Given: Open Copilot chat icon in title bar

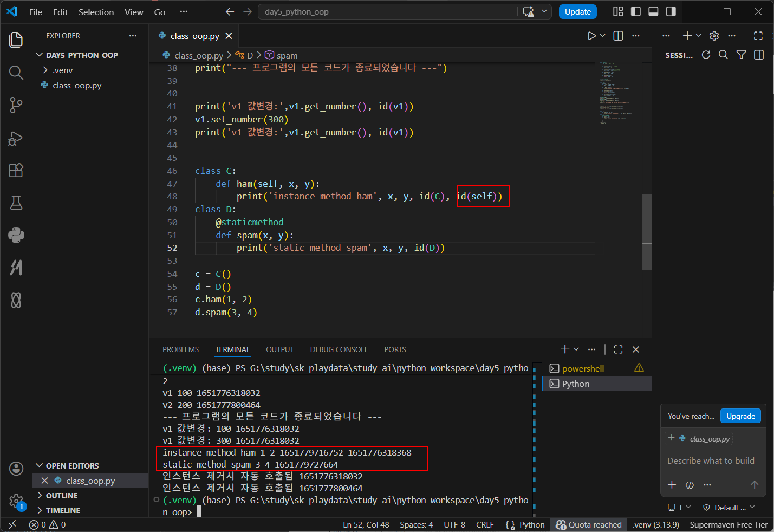Looking at the screenshot, I should coord(529,12).
